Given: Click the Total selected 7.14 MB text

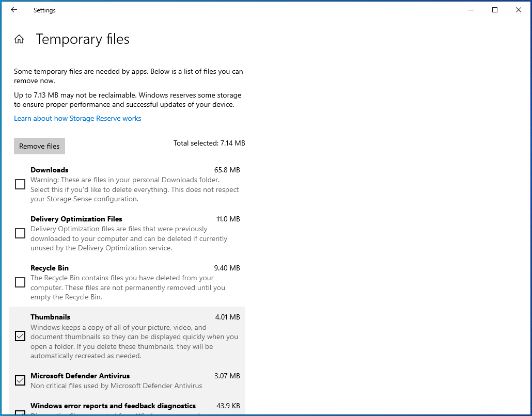Looking at the screenshot, I should (x=209, y=143).
